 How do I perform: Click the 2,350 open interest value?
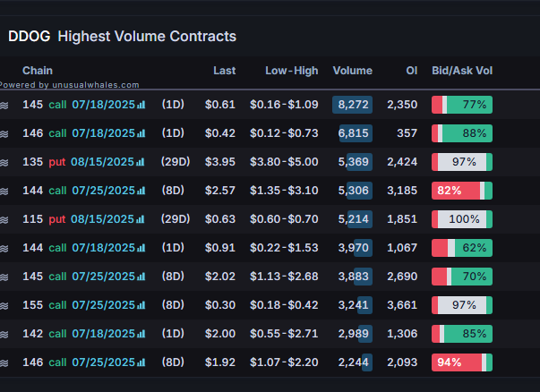point(402,105)
